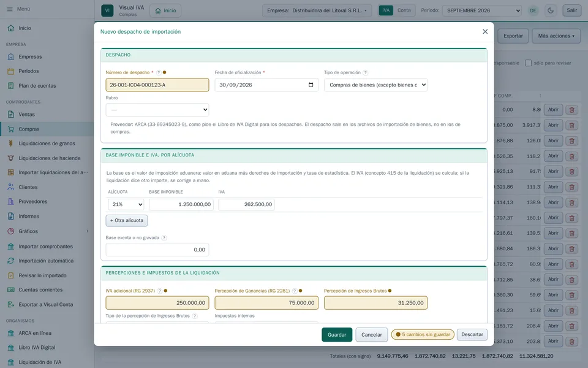Open calendar picker in Fecha de oficialización
The height and width of the screenshot is (368, 588).
pyautogui.click(x=311, y=85)
